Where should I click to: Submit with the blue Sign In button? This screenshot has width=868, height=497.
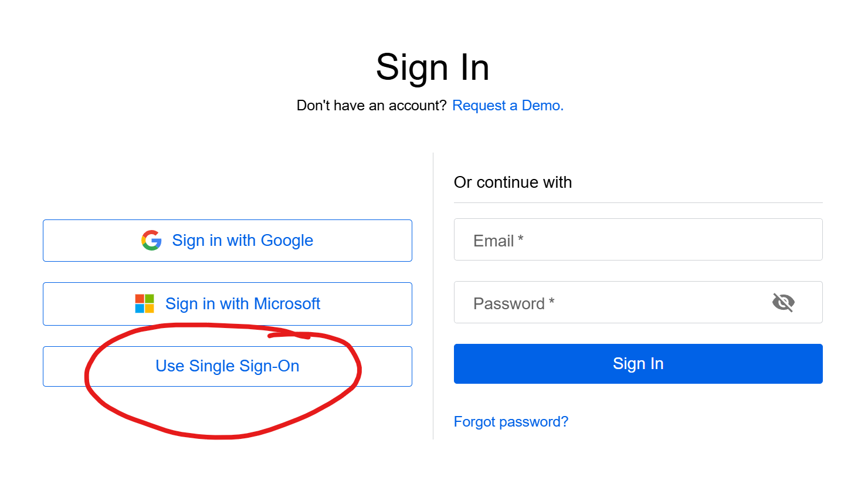coord(638,364)
